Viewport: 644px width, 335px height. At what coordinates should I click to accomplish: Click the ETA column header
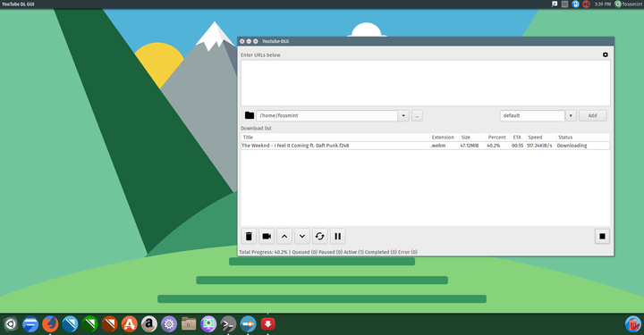[x=518, y=138]
